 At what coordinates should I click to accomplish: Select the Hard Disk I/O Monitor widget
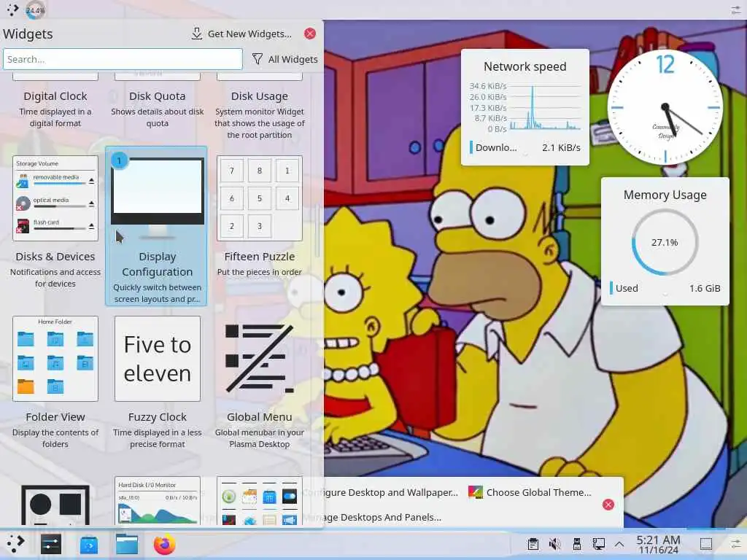point(158,500)
